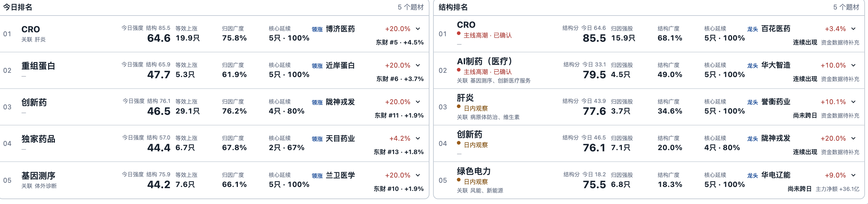Expand the 肝炎 row chevron
Viewport: 868px width, 204px height.
853,102
